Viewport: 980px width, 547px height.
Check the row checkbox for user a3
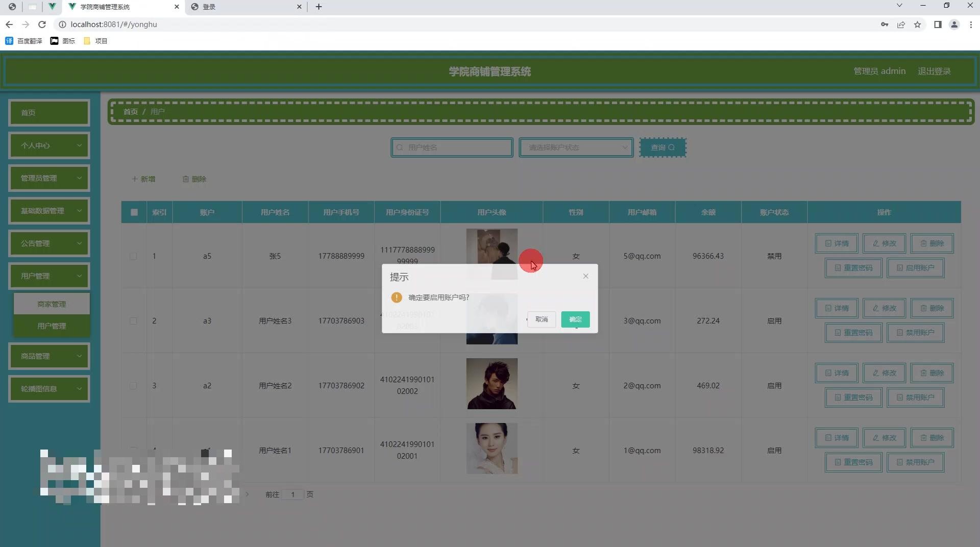coord(134,321)
